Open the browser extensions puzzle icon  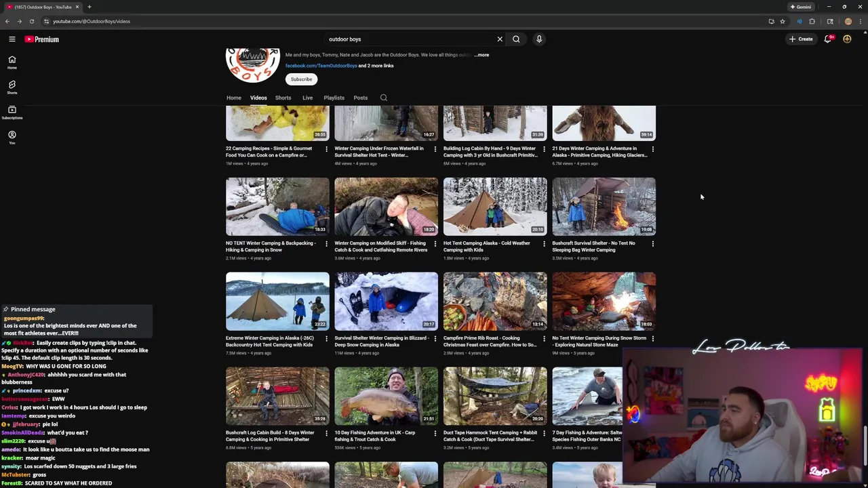[x=812, y=21]
